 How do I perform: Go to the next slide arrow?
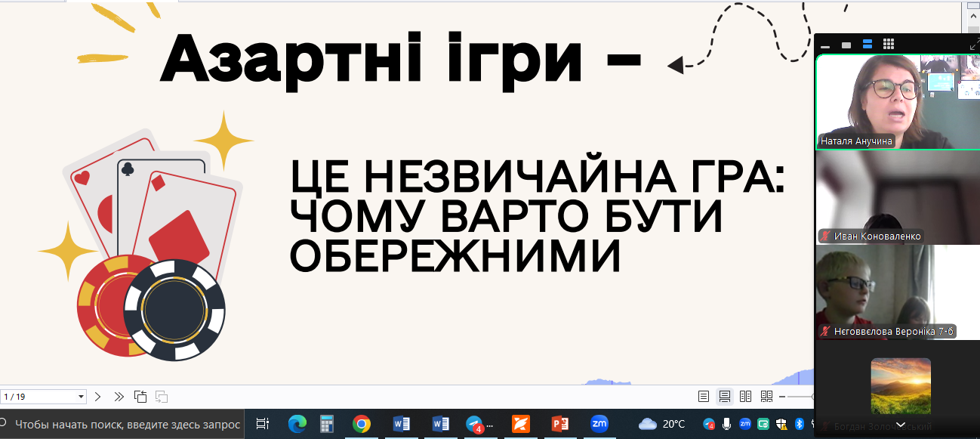tap(97, 397)
